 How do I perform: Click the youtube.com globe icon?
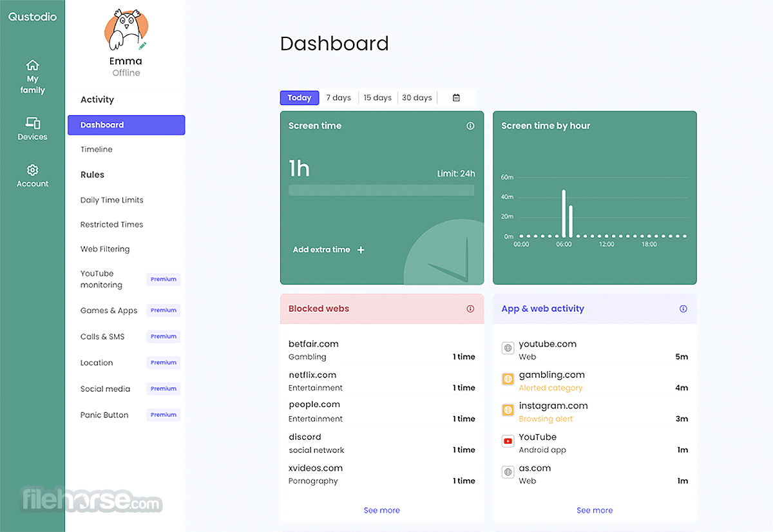click(x=508, y=348)
